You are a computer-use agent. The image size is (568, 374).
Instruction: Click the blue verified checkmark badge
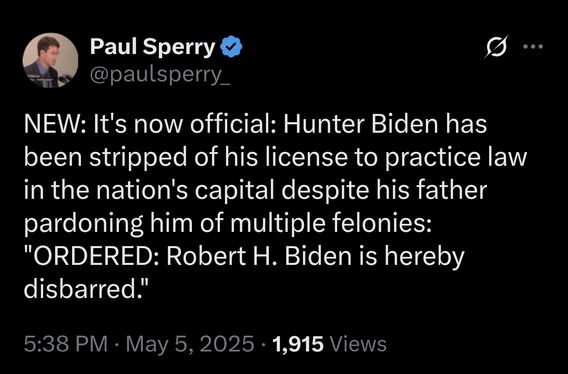click(x=231, y=47)
